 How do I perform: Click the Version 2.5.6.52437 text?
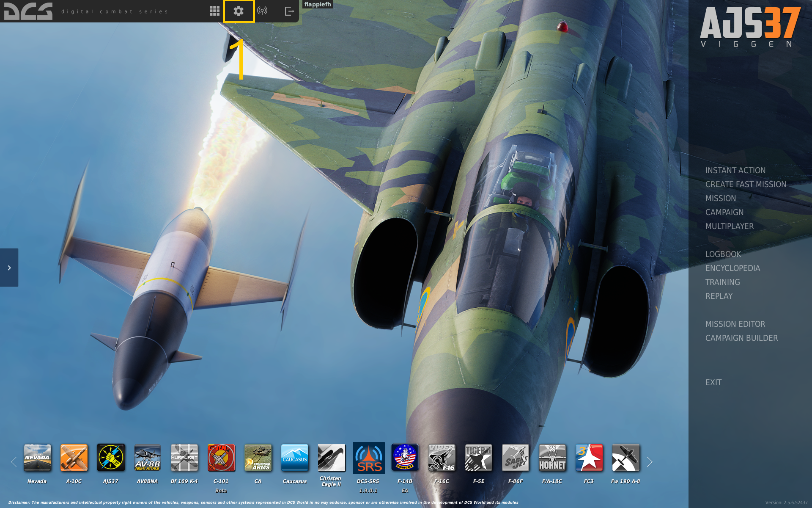tap(786, 502)
